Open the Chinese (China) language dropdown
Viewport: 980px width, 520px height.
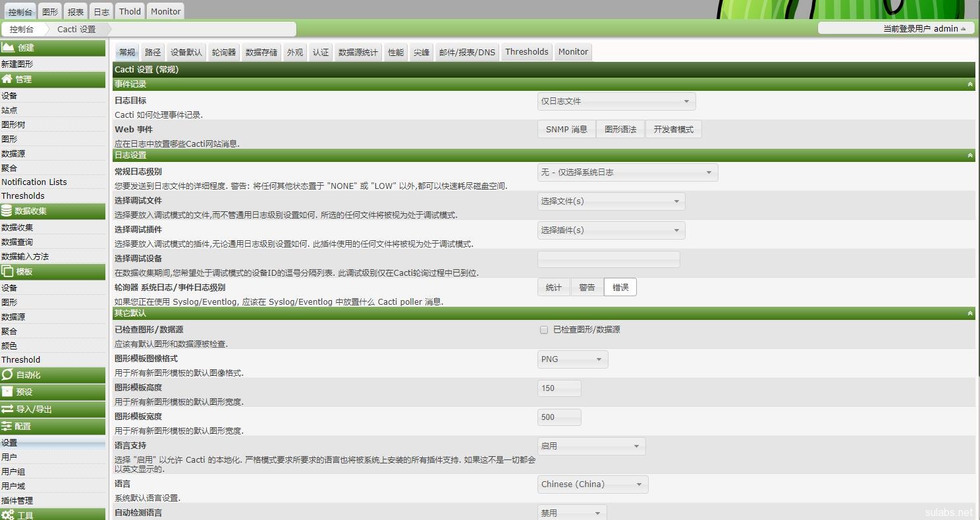tap(593, 484)
